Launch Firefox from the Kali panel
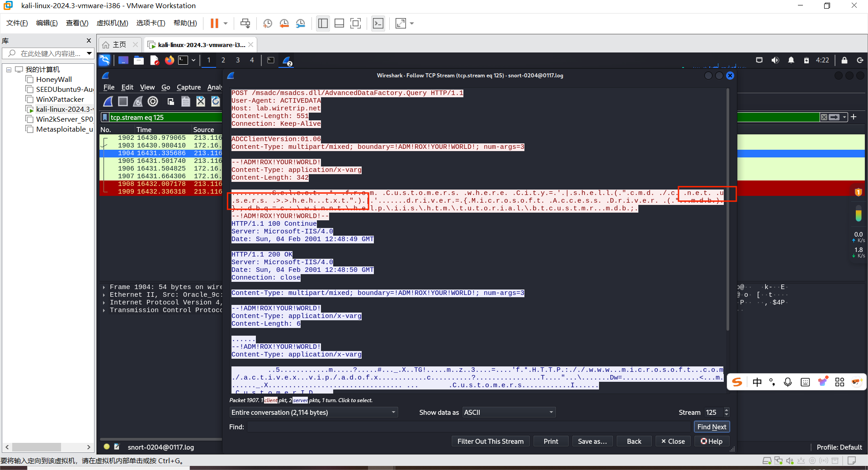Screen dimensions: 868x470 pyautogui.click(x=170, y=60)
